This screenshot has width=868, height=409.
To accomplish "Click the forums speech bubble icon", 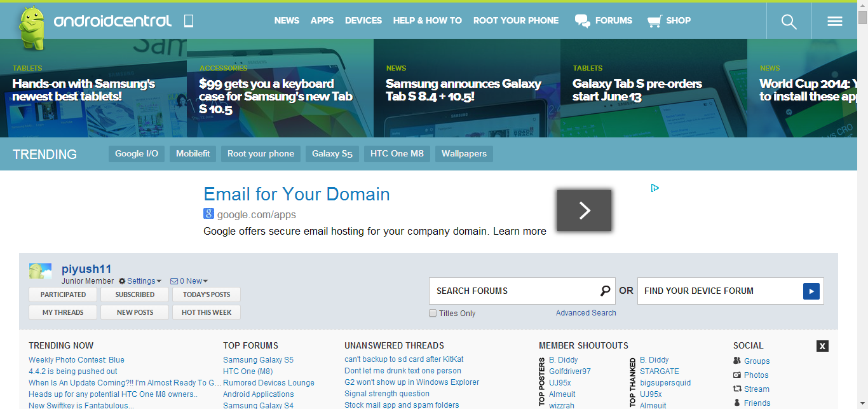I will click(x=582, y=21).
